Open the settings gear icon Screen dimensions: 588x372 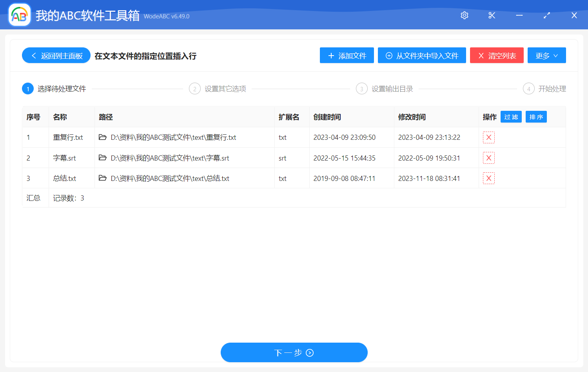tap(464, 15)
